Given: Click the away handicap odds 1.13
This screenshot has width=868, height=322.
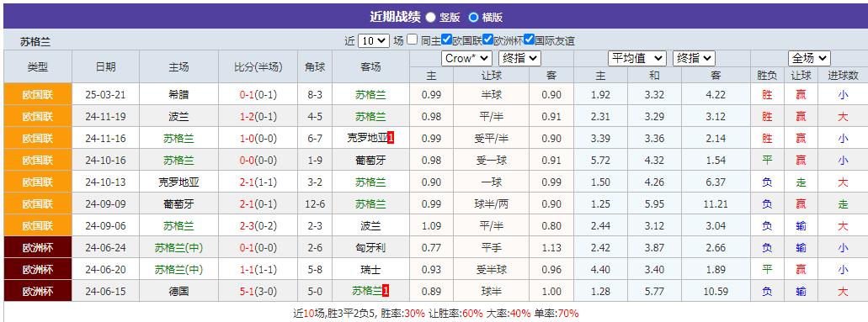Looking at the screenshot, I should (551, 247).
